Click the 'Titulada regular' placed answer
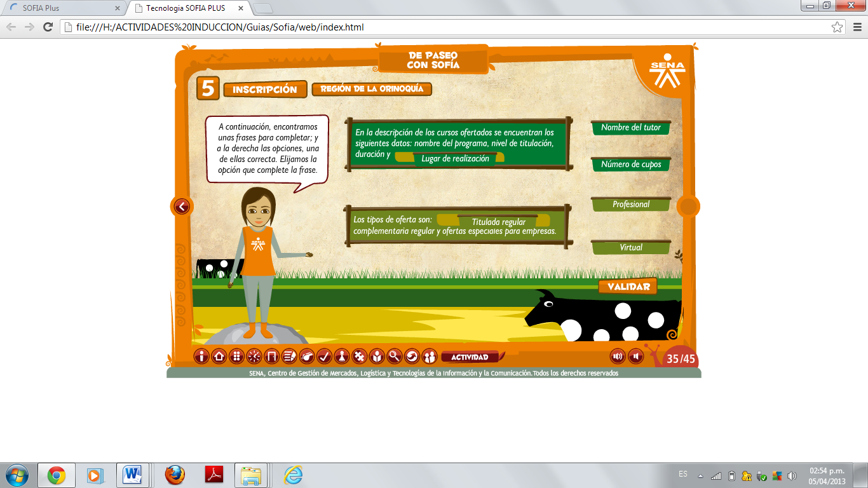Screen dimensions: 868x488 pos(499,222)
